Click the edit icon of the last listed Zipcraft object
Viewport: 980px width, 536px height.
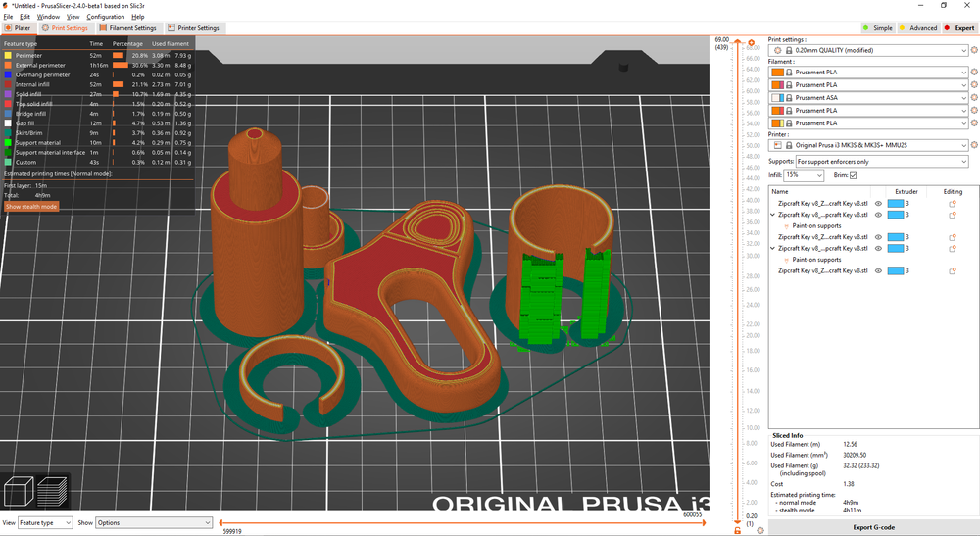point(953,271)
